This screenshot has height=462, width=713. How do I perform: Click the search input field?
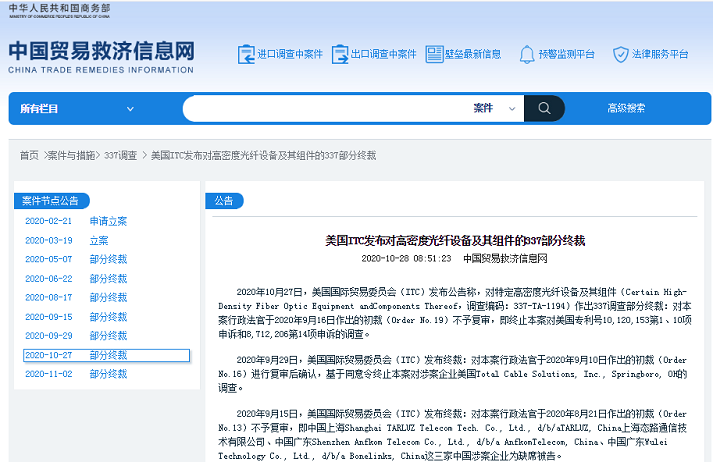click(x=325, y=108)
